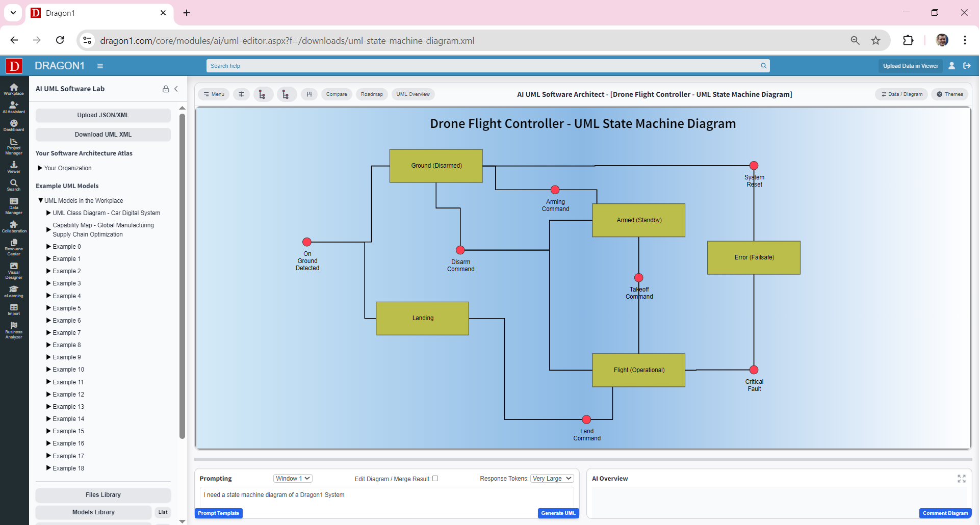Switch to the UML Overview tab
980x525 pixels.
(x=413, y=94)
